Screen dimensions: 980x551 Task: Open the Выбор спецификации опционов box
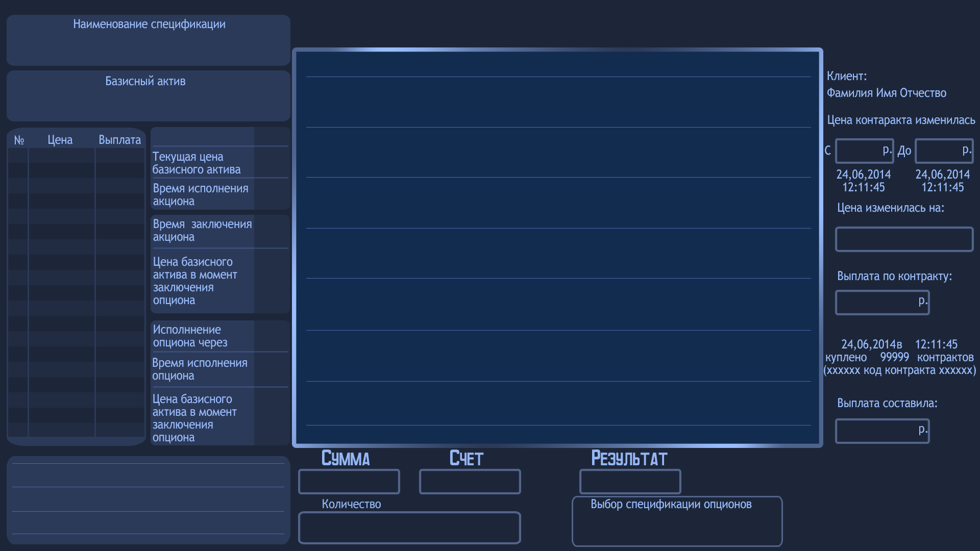(677, 521)
